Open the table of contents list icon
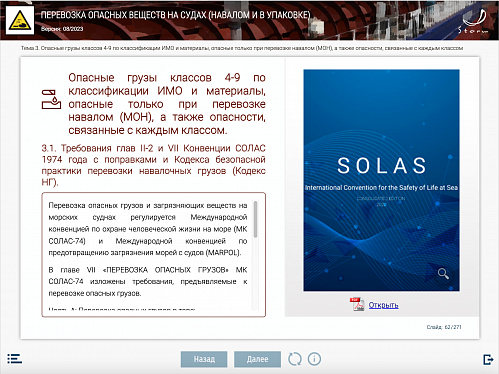Viewport: 499px width, 374px height. click(x=14, y=359)
